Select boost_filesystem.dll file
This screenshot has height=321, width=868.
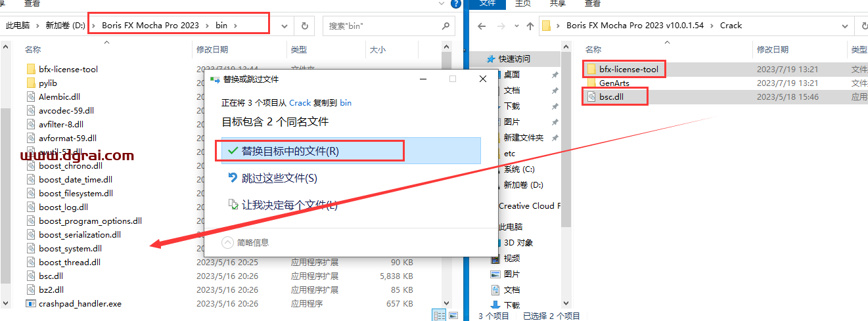pyautogui.click(x=76, y=193)
